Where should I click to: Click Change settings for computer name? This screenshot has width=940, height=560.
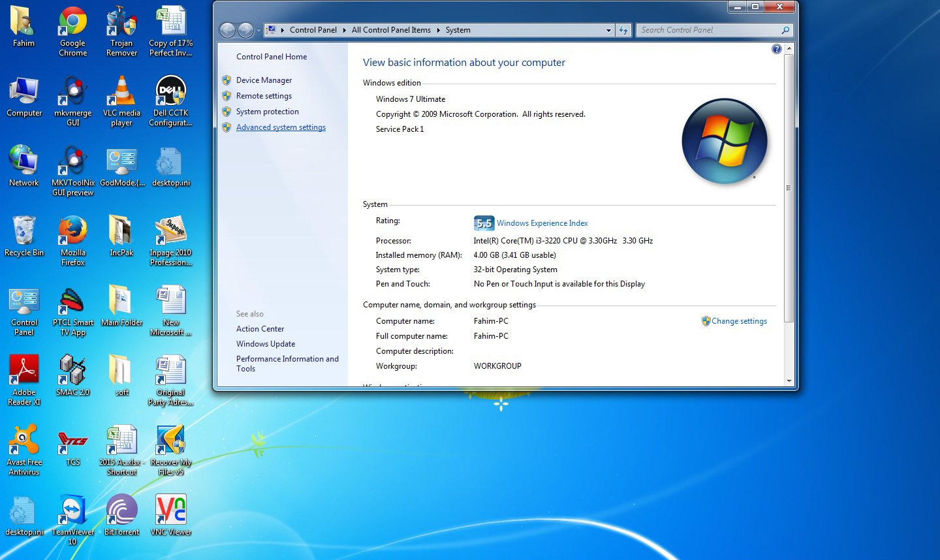click(740, 320)
